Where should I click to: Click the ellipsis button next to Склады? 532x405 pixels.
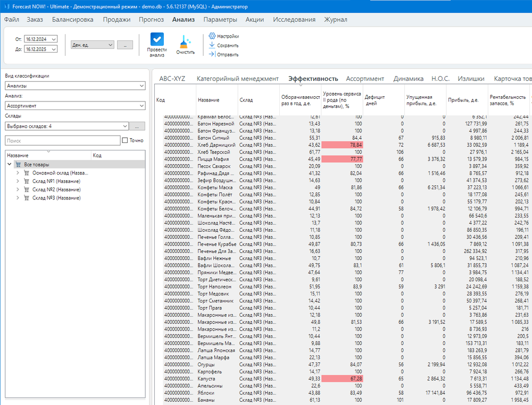coord(137,126)
